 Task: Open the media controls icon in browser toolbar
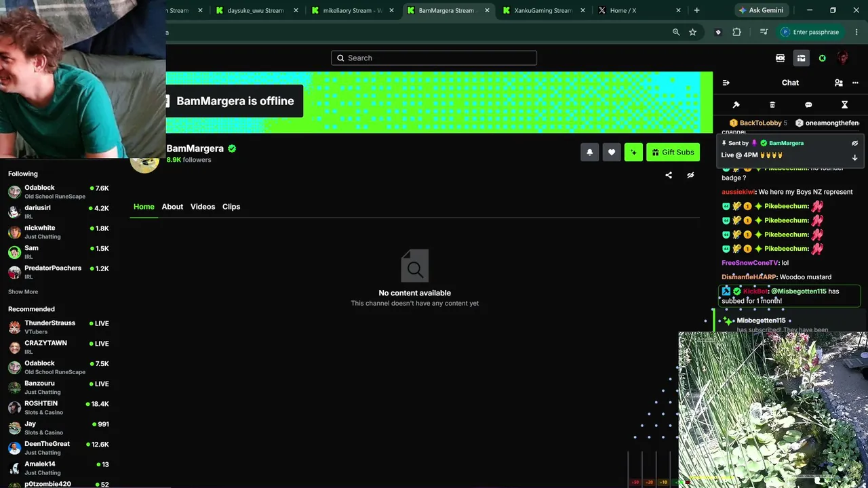tap(764, 32)
